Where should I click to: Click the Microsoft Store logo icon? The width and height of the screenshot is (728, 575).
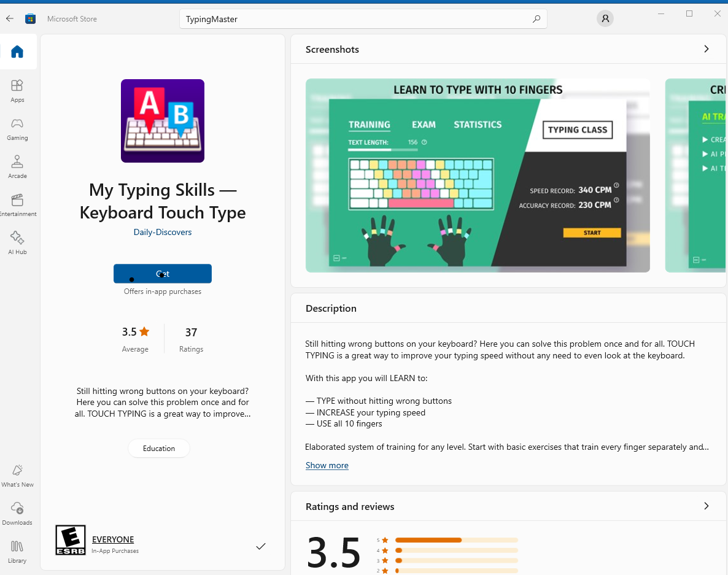click(30, 18)
